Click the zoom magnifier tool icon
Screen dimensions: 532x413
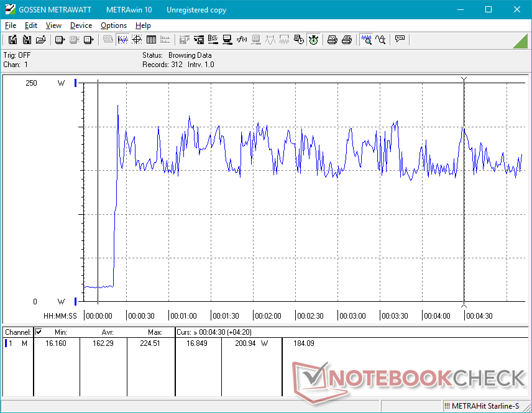(367, 40)
